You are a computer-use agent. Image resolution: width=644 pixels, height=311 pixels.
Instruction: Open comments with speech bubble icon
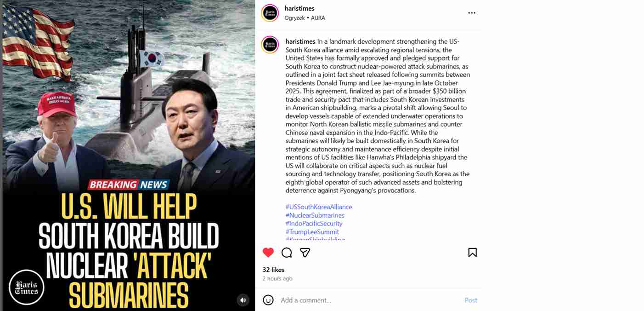point(287,253)
